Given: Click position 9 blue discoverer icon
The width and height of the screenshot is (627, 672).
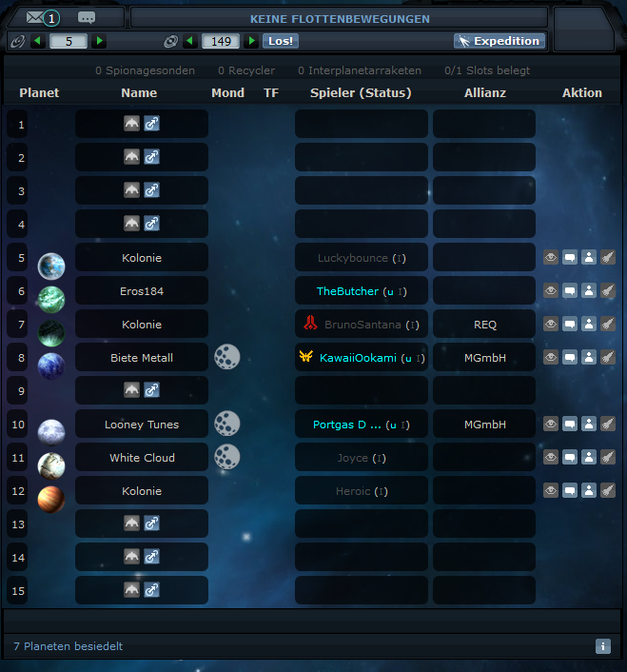Looking at the screenshot, I should (151, 390).
